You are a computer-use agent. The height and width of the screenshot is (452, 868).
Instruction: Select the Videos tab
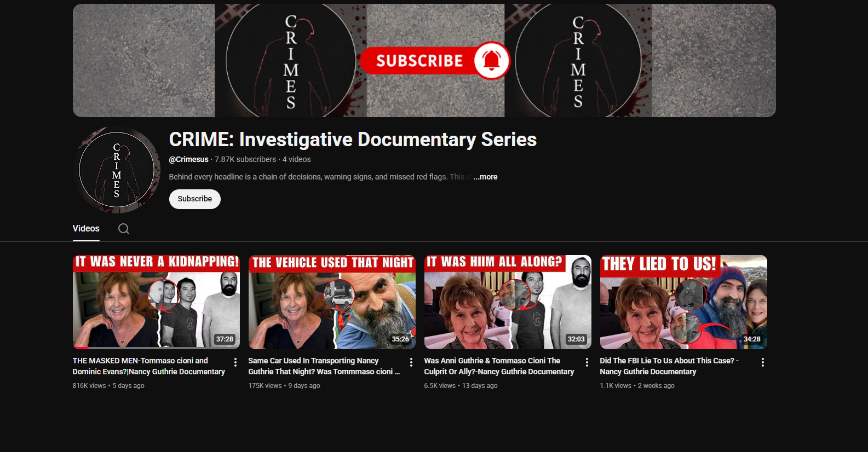click(86, 229)
